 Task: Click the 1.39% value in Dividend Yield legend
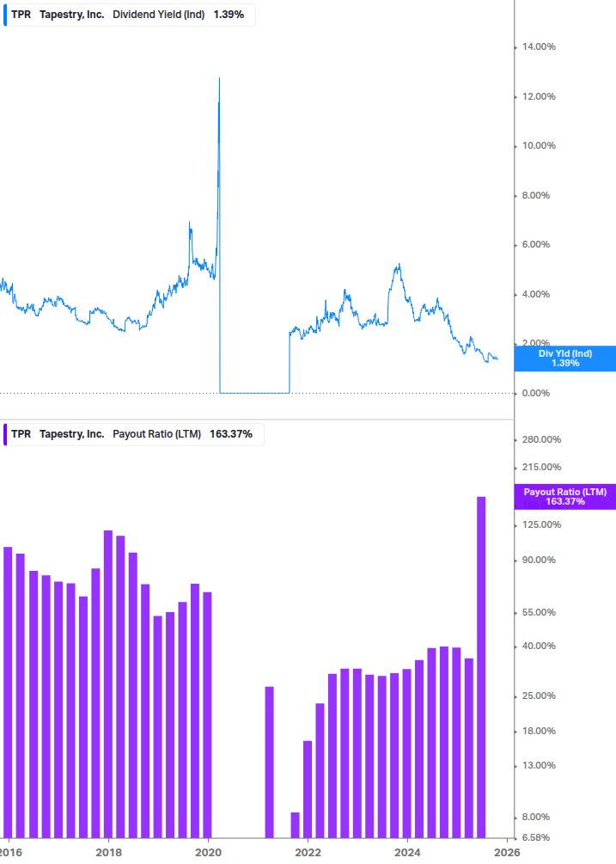(x=229, y=15)
